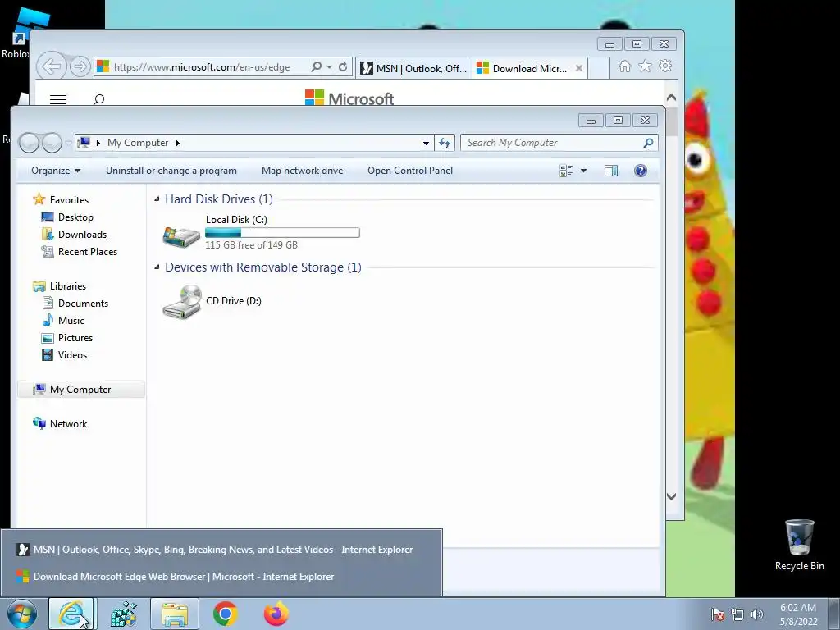Select the Local Disk (C:) drive icon
Image resolution: width=840 pixels, height=630 pixels.
[181, 235]
